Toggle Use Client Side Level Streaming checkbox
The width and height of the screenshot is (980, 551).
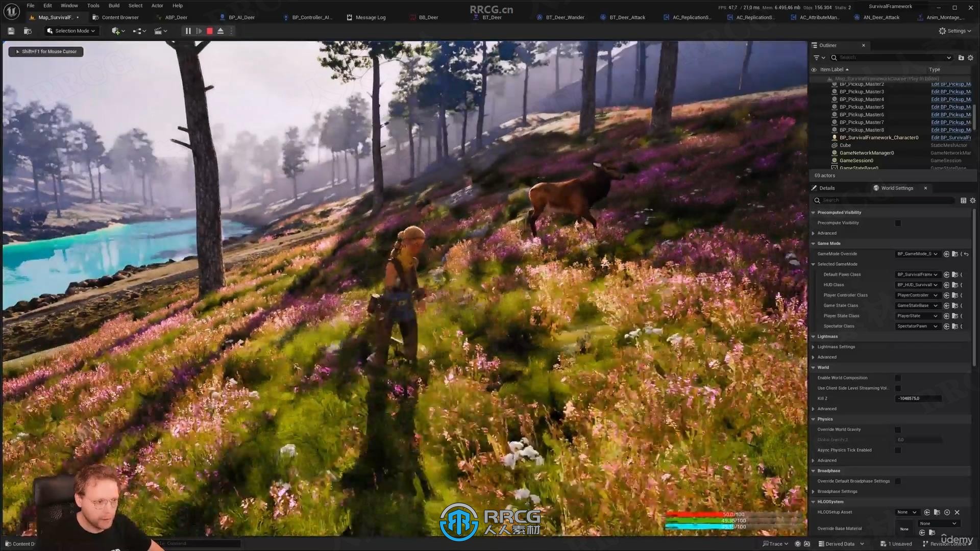tap(898, 388)
